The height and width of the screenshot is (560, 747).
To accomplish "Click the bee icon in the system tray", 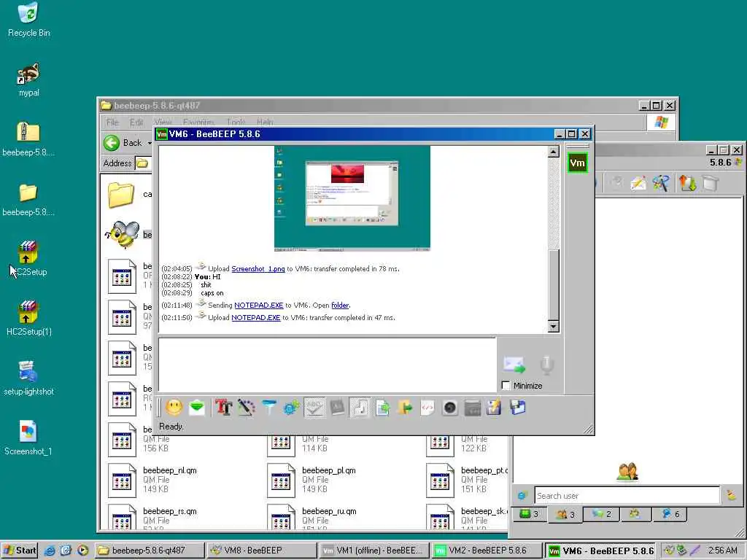I will [x=669, y=551].
